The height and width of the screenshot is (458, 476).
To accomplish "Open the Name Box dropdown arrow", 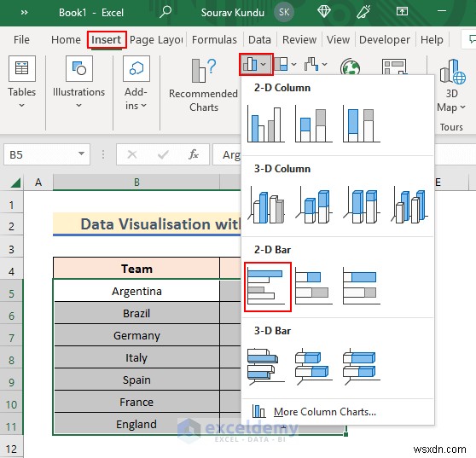I will click(81, 154).
